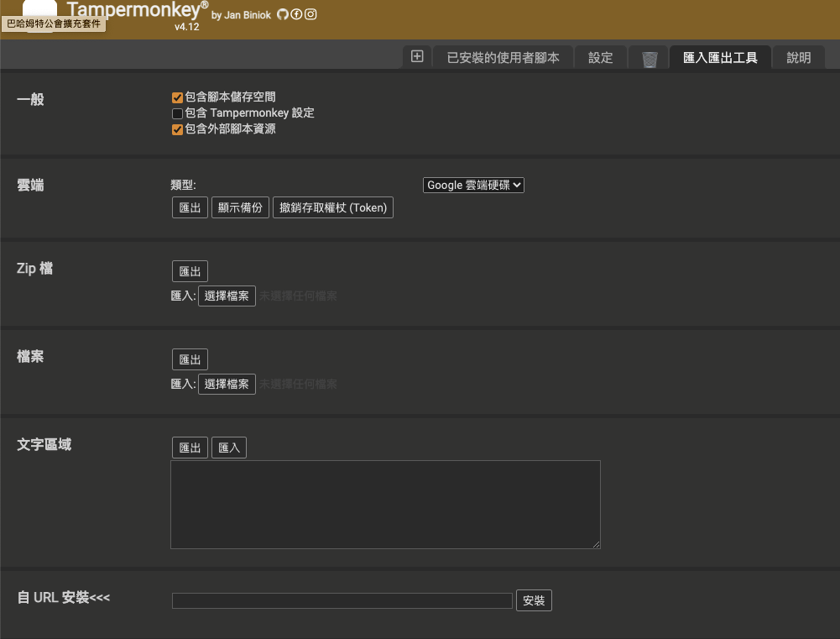This screenshot has height=639, width=840.
Task: Switch to 已安裝的使用者腳本 tab
Action: click(x=503, y=57)
